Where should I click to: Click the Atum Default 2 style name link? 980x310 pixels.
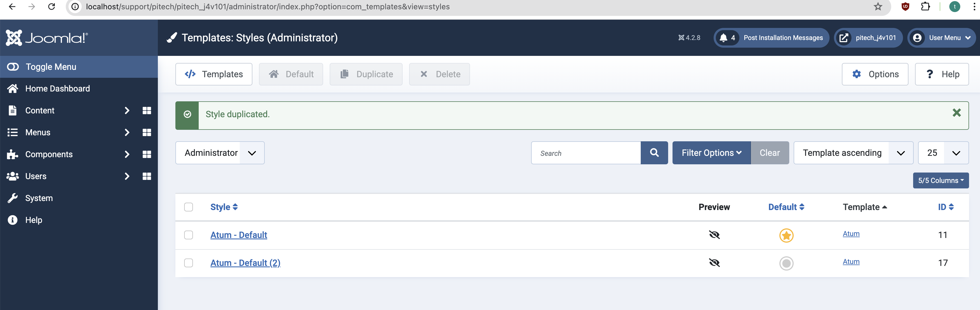click(x=245, y=263)
